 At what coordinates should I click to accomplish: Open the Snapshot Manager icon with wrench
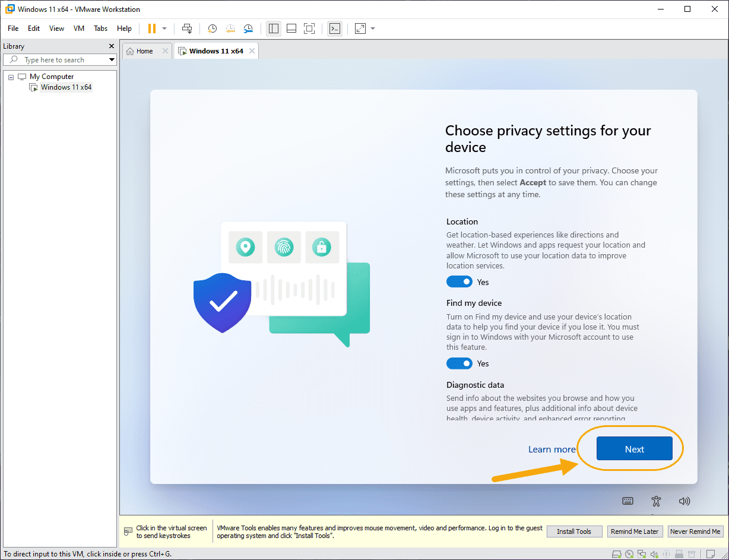coord(248,29)
